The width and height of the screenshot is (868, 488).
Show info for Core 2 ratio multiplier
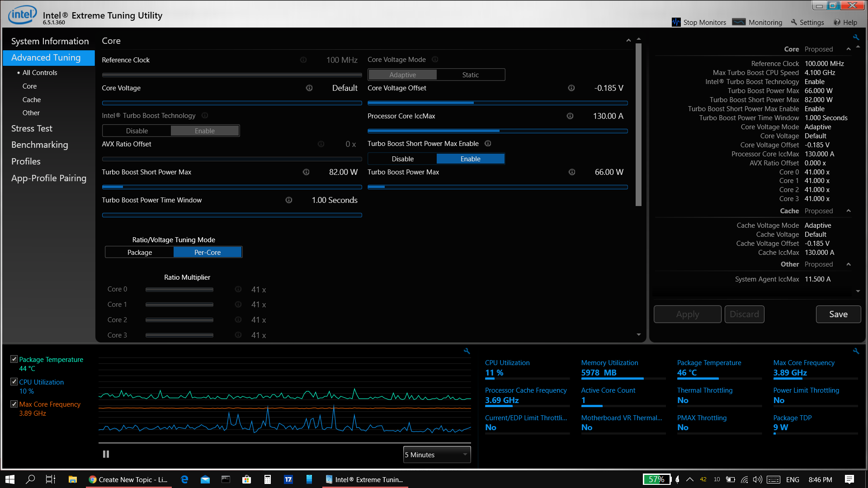238,320
